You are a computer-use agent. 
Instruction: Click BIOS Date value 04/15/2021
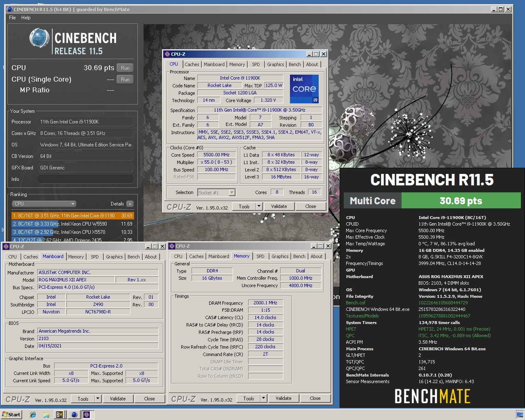coord(98,346)
